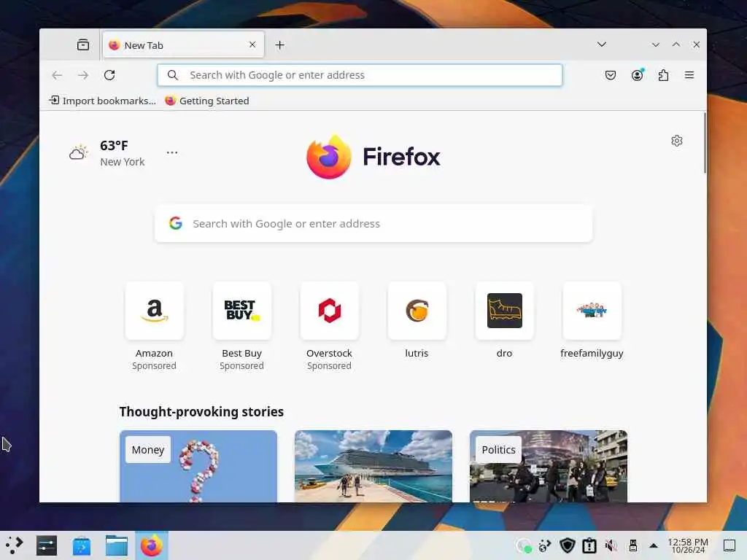Open weather widget three-dot menu
Viewport: 747px width, 560px height.
pos(172,152)
